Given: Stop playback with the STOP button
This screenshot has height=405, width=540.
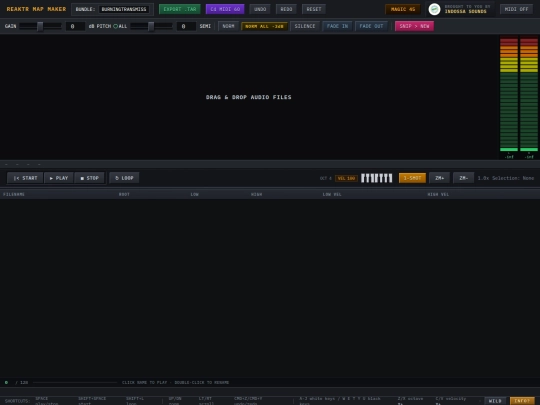Looking at the screenshot, I should pyautogui.click(x=90, y=178).
